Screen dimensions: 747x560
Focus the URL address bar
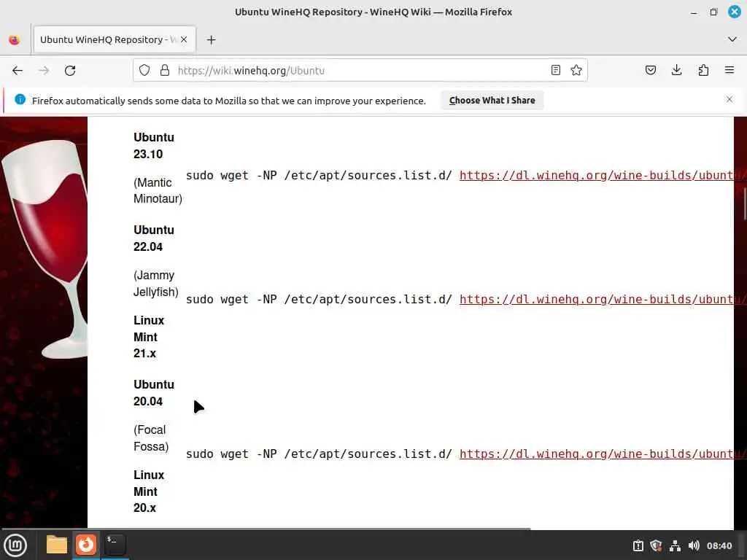[x=362, y=71]
